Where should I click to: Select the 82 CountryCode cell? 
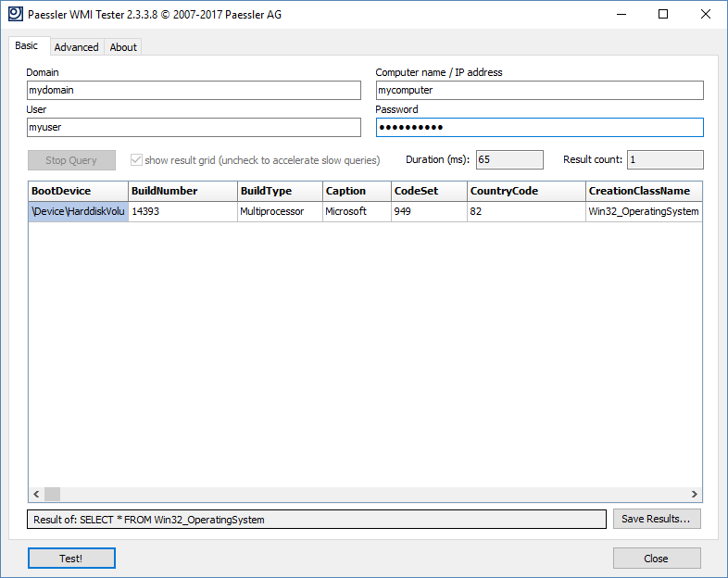click(x=526, y=212)
